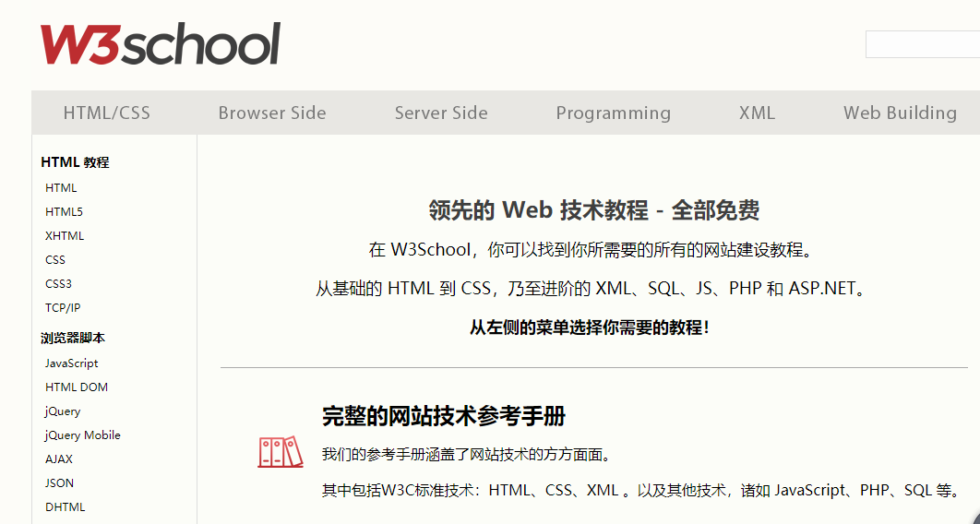Click the sentence starting '在 W3School,你可以找到'
The height and width of the screenshot is (524, 980).
click(x=593, y=250)
